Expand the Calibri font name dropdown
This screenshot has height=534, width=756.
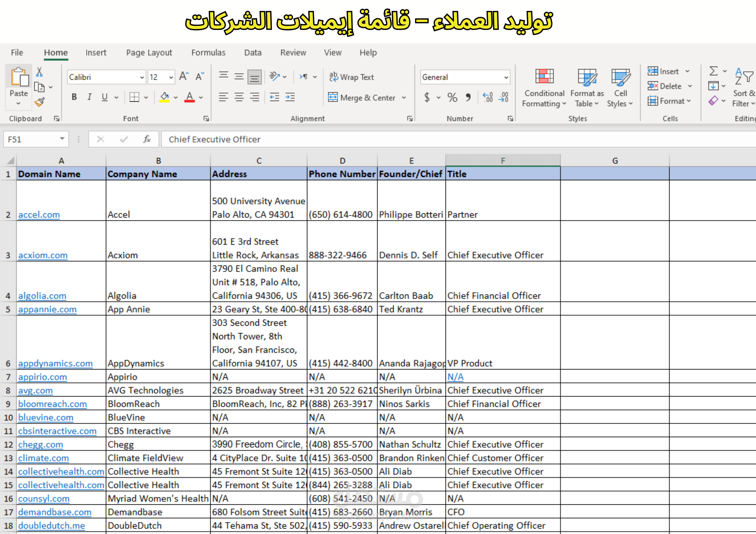[x=142, y=77]
